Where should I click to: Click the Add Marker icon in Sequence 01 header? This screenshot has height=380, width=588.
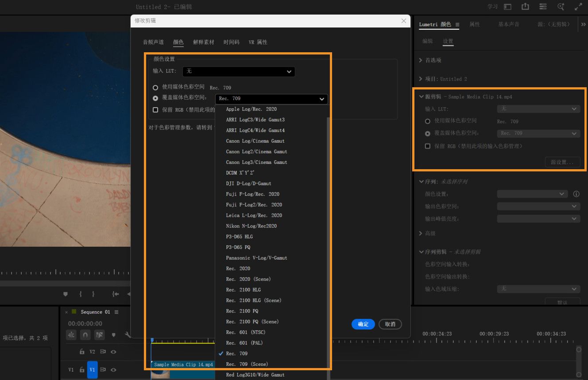113,335
